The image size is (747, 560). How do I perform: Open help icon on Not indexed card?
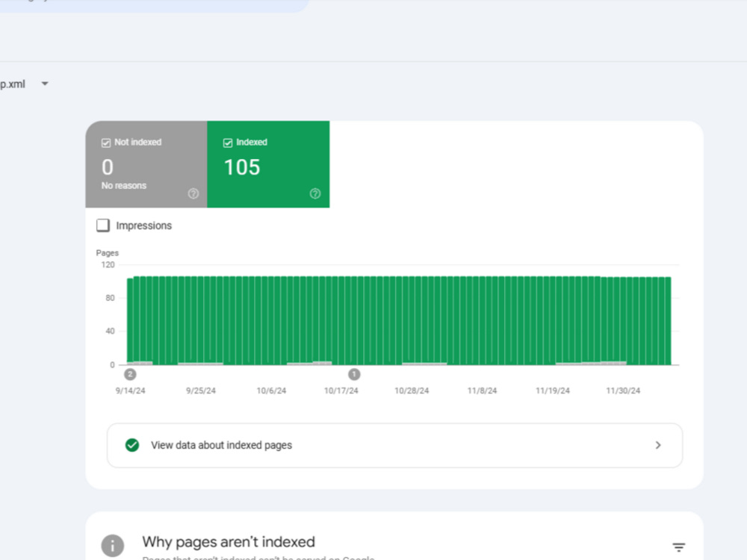pos(193,193)
